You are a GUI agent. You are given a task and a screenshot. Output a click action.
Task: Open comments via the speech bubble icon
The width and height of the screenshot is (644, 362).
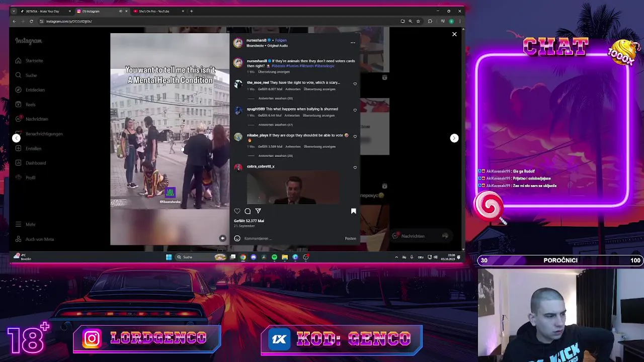coord(248,211)
